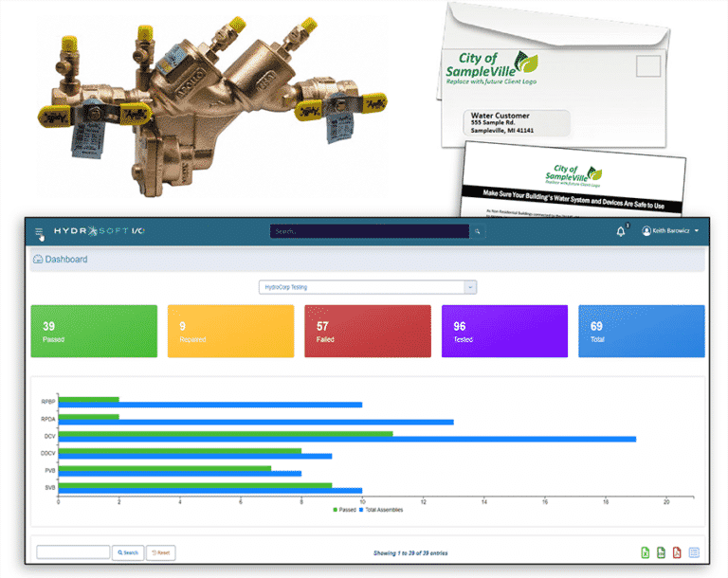Click the Reset button
The height and width of the screenshot is (578, 728).
160,552
